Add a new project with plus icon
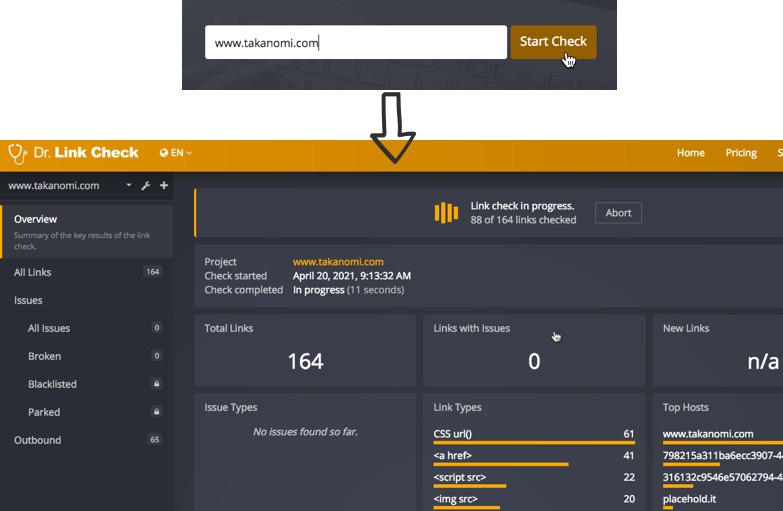Screen dimensions: 783x511 [164, 185]
